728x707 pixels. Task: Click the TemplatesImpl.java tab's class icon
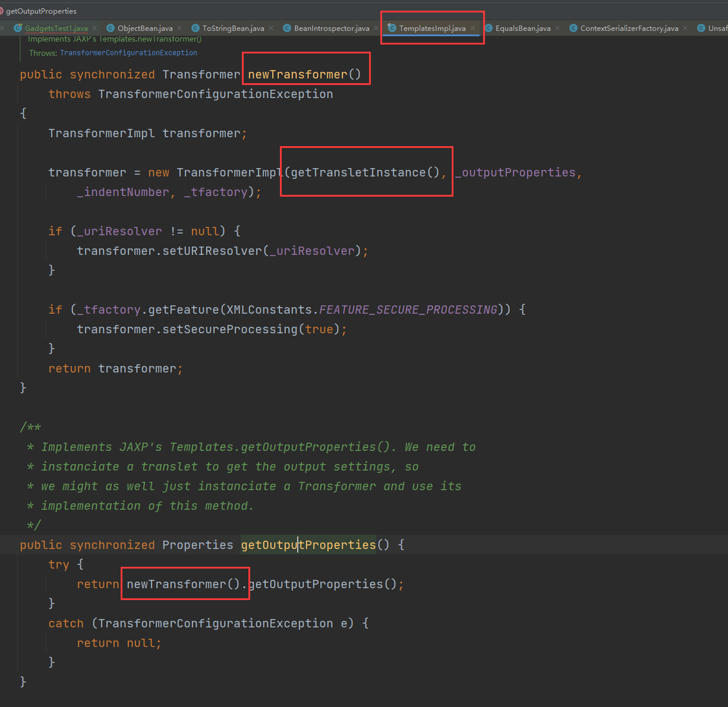pyautogui.click(x=392, y=28)
